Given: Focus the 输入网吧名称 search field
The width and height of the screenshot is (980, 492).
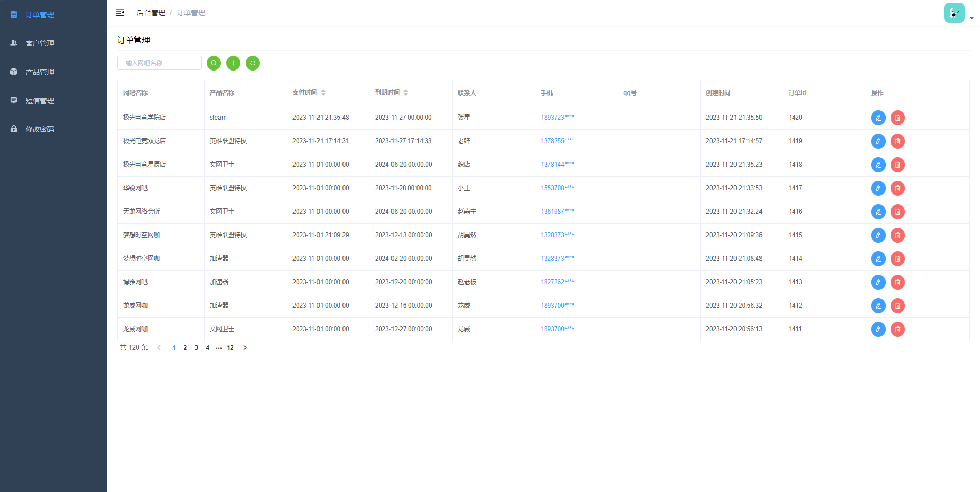Looking at the screenshot, I should (159, 63).
